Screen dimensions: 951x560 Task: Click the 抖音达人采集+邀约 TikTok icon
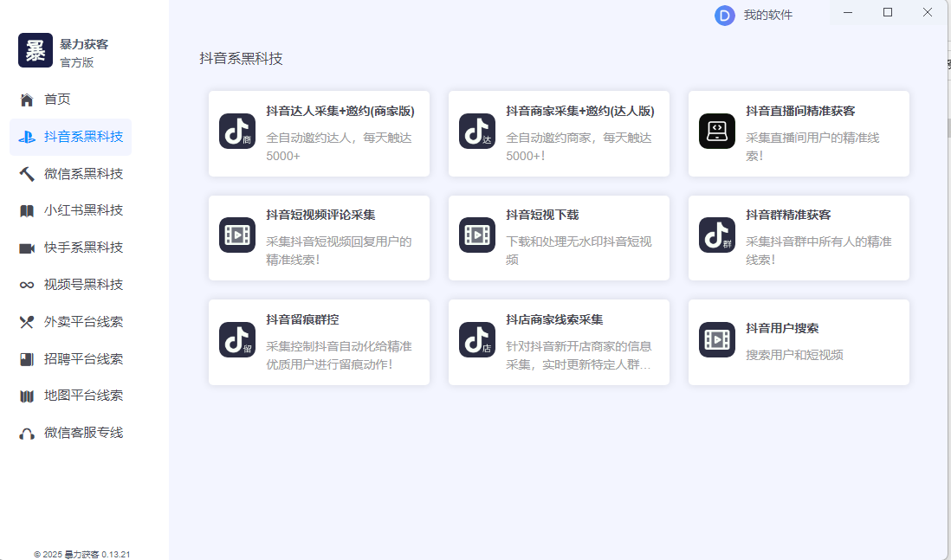tap(237, 132)
